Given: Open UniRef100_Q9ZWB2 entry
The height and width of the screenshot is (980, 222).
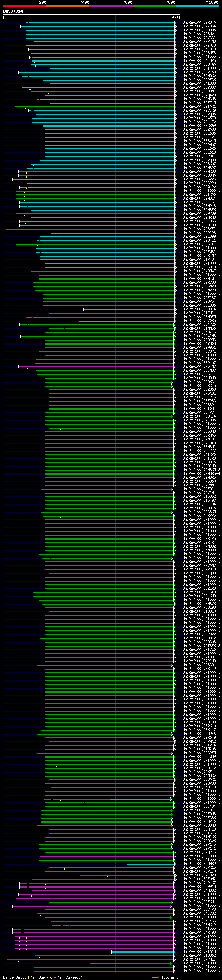Looking at the screenshot, I should coord(199,252).
